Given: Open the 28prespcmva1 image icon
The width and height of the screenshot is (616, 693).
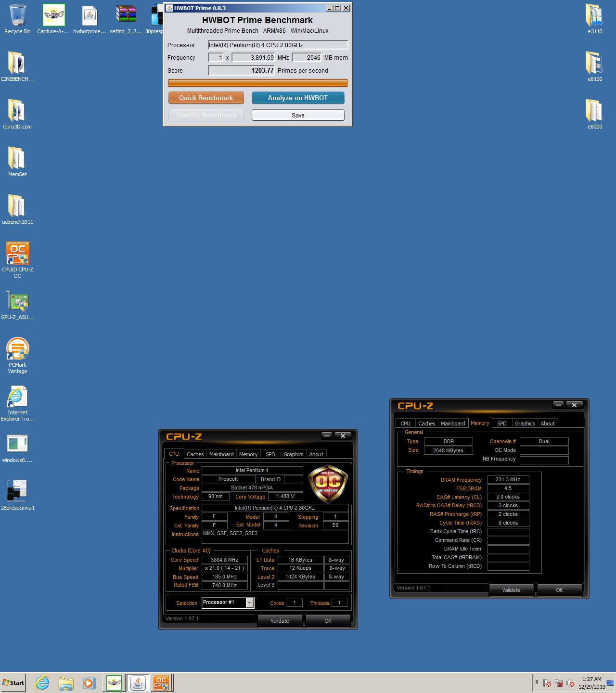Looking at the screenshot, I should click(x=17, y=495).
